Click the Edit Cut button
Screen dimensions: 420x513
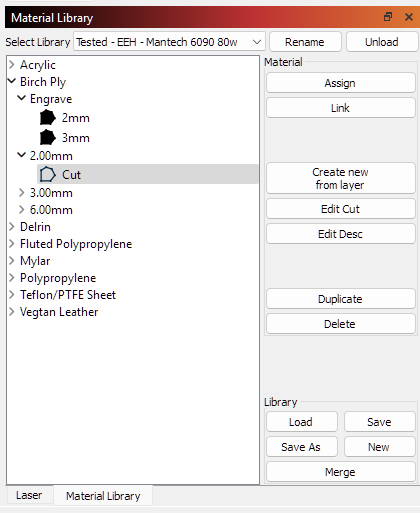(340, 209)
